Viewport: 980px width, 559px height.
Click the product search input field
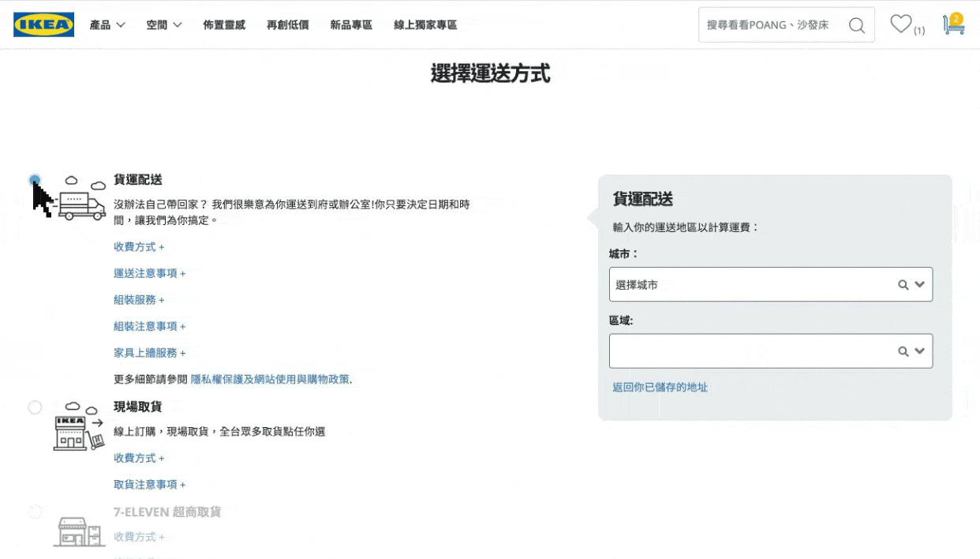769,25
